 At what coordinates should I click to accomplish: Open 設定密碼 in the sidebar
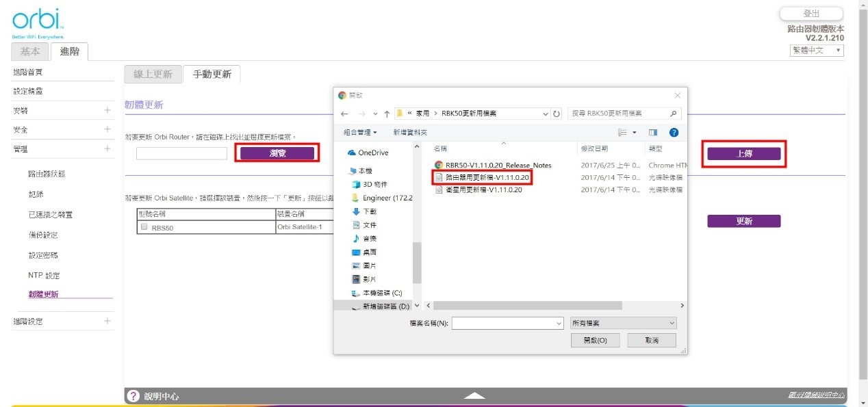point(43,255)
